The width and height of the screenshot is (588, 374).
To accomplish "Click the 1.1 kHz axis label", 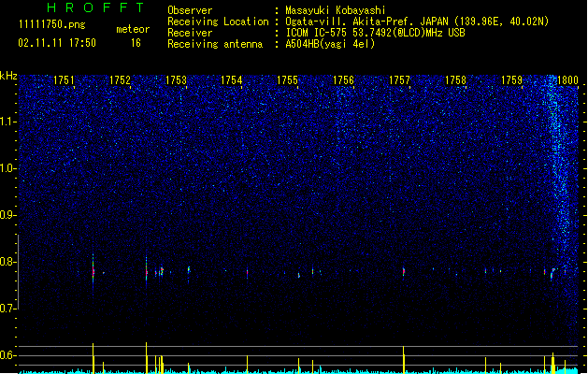I will click(x=8, y=122).
